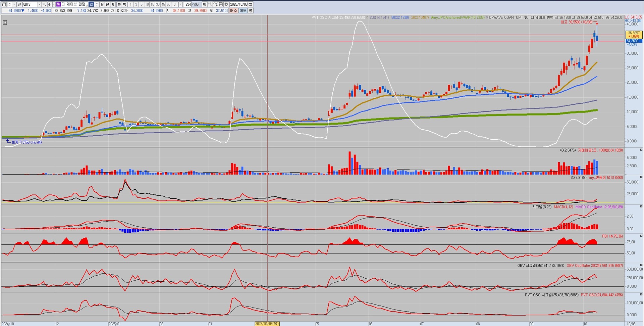The width and height of the screenshot is (644, 326).
Task: Toggle the 분 (minute) chart mode
Action: tap(119, 4)
